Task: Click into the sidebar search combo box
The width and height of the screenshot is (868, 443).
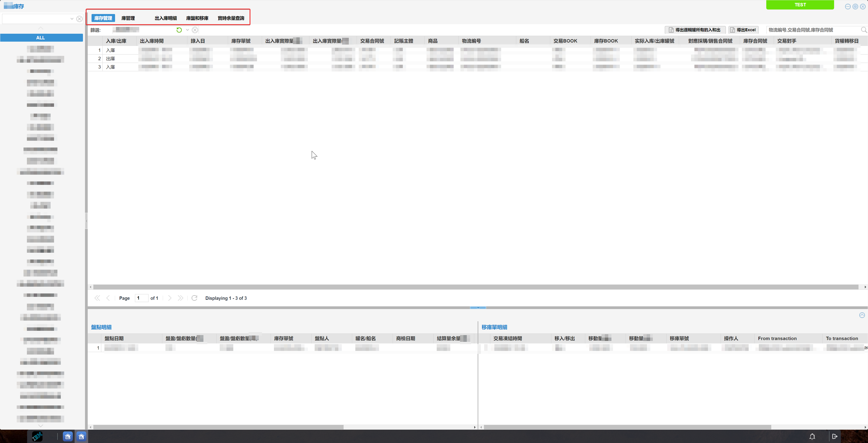Action: pyautogui.click(x=35, y=19)
